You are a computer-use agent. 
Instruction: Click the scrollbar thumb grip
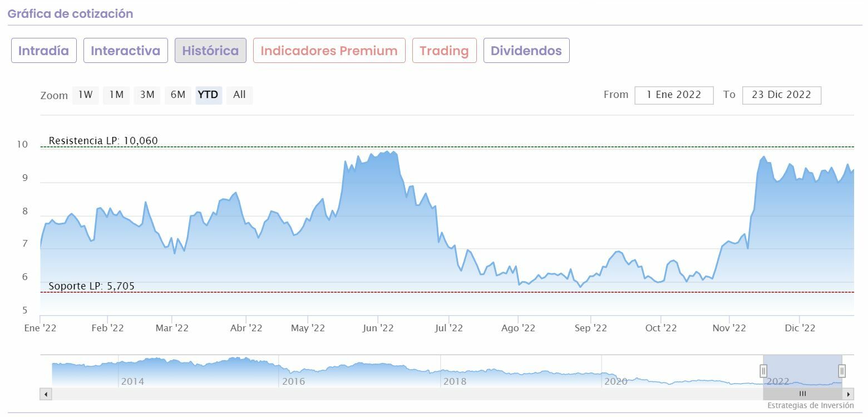click(802, 394)
